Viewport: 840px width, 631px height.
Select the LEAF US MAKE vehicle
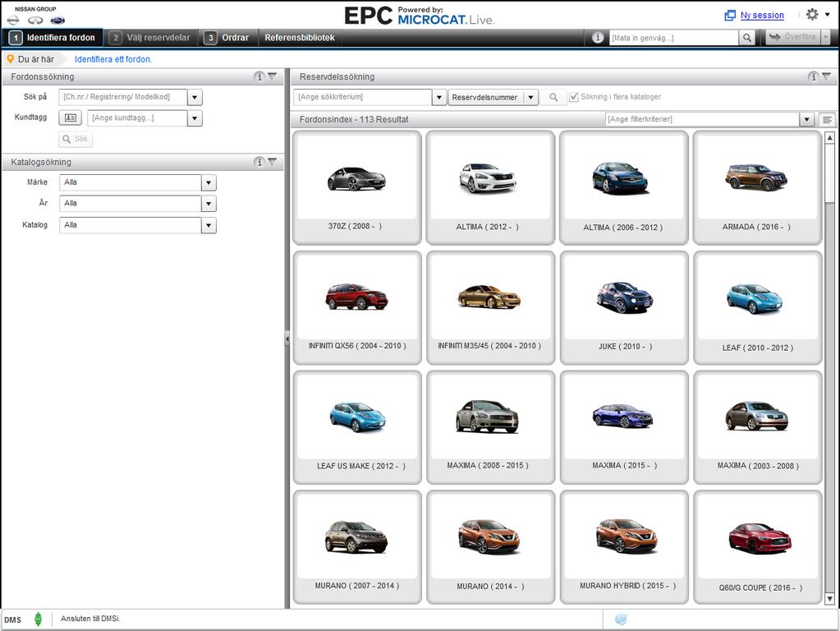click(357, 427)
